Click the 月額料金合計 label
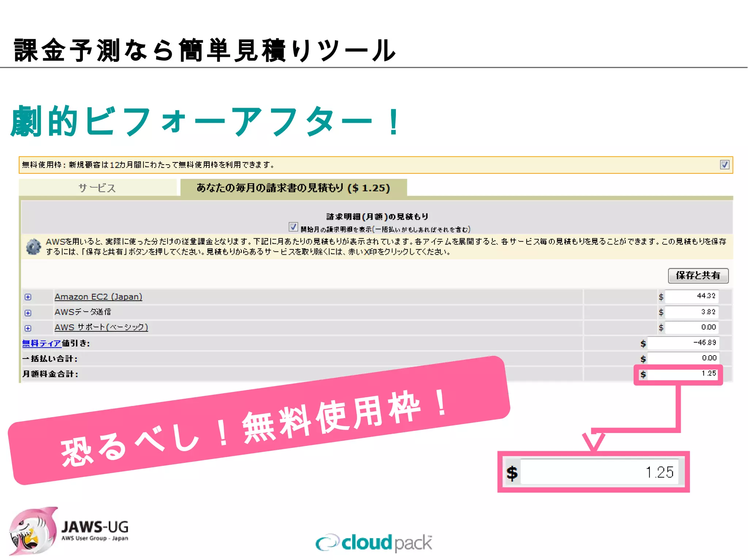The height and width of the screenshot is (560, 748). 50,374
